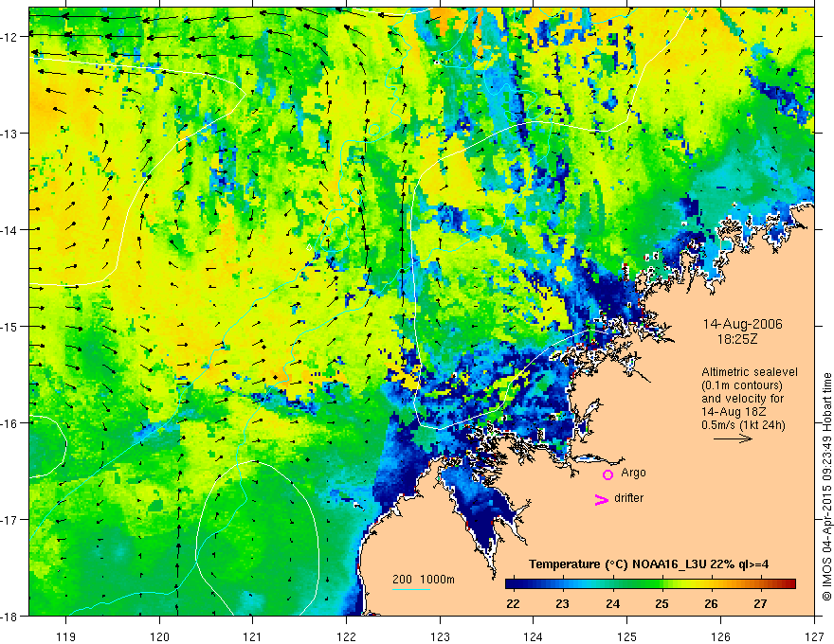The image size is (834, 644).
Task: Click the cyan 200m isobath legend line
Action: click(411, 589)
